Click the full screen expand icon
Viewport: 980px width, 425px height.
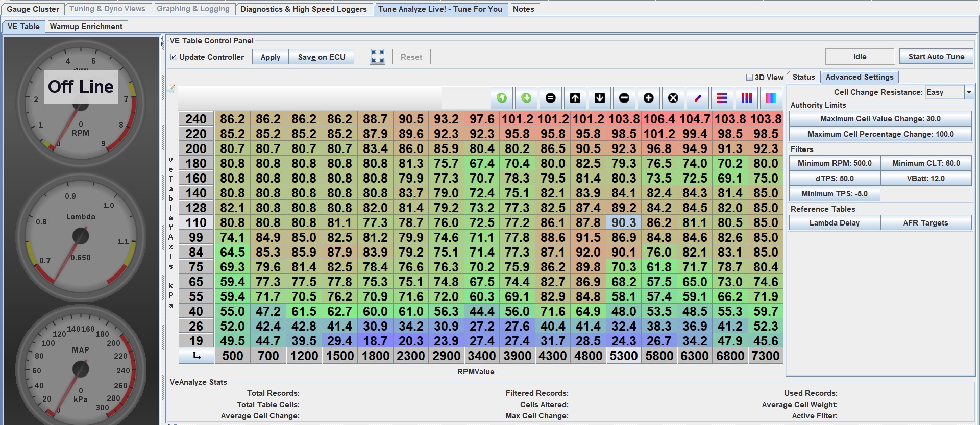point(377,57)
